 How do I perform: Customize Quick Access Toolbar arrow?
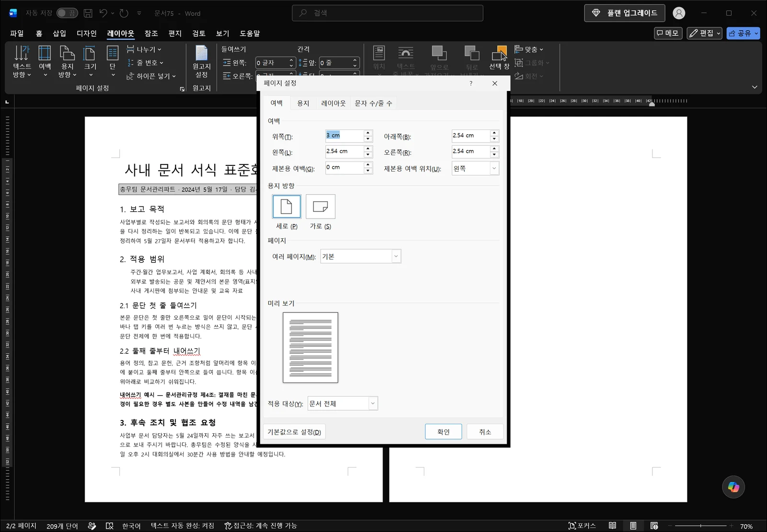pos(139,13)
